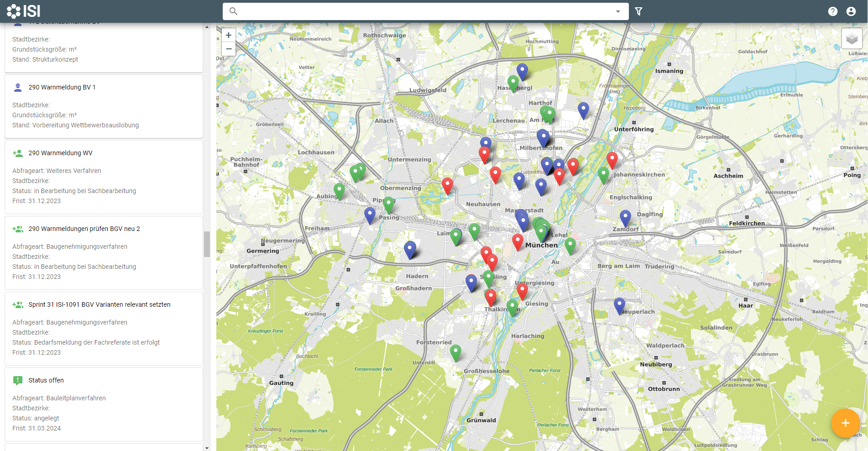
Task: Open the 290 Warnmeldung BV 1 entry
Action: 62,87
